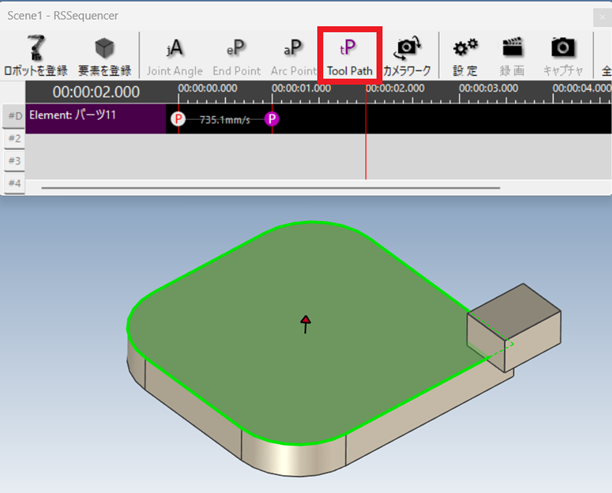This screenshot has height=493, width=612.
Task: Click the 735.1mm/s speed segment
Action: coord(225,119)
